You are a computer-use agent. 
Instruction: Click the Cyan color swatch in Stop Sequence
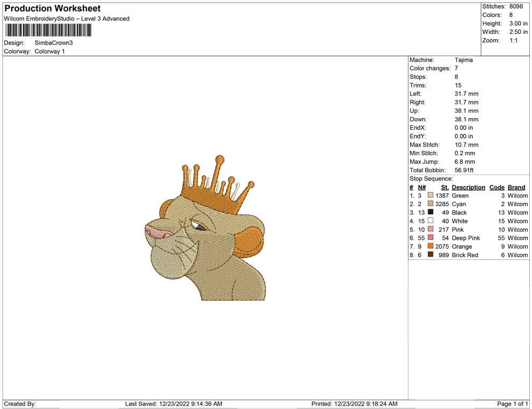430,204
